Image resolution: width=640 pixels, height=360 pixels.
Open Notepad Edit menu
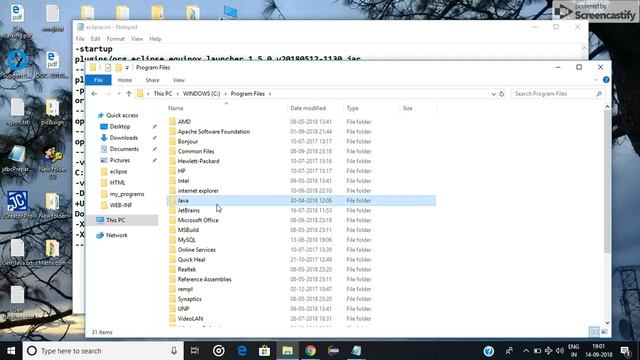tap(96, 39)
